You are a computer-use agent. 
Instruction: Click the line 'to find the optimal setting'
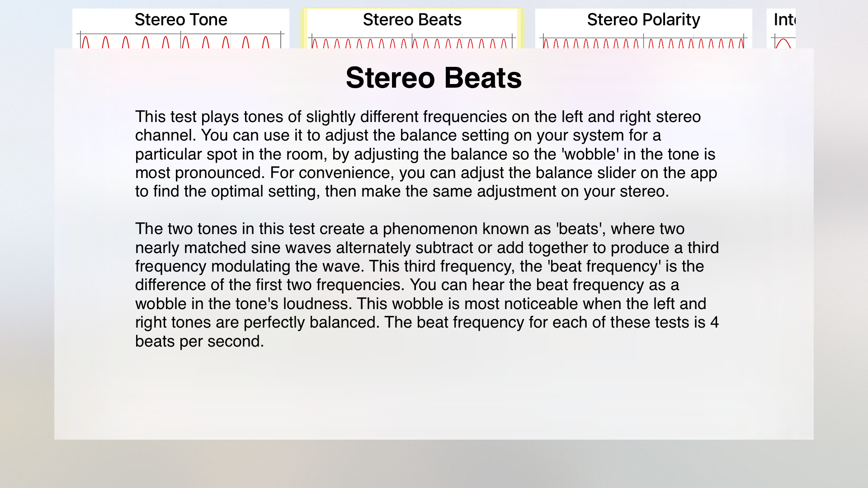[402, 191]
